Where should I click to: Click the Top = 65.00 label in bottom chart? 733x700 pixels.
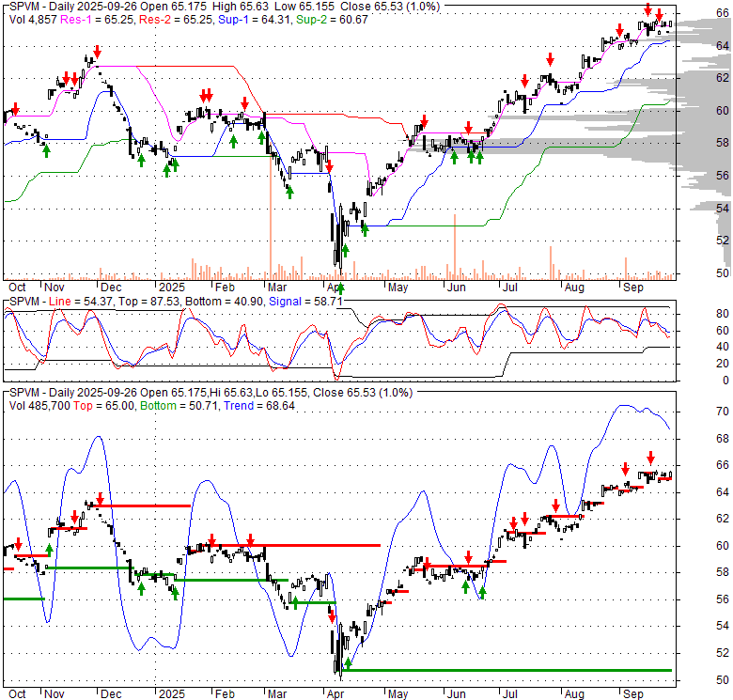click(103, 406)
